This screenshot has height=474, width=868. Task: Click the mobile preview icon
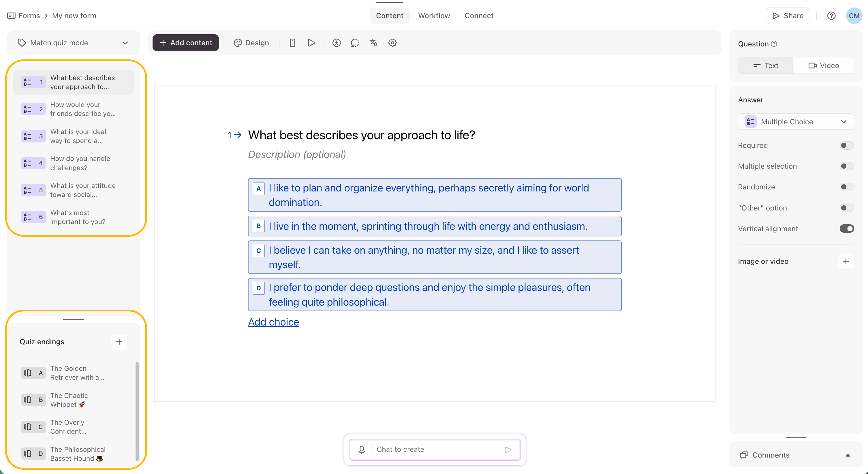[x=292, y=43]
